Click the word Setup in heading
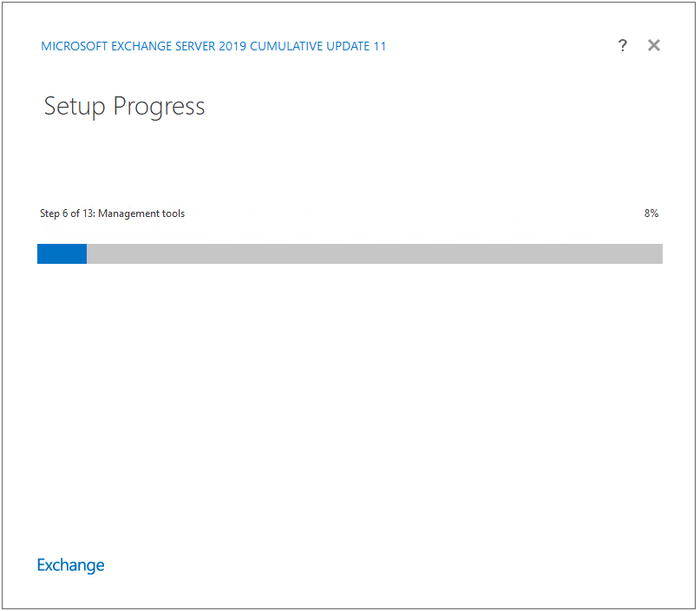The width and height of the screenshot is (700, 611). 75,107
